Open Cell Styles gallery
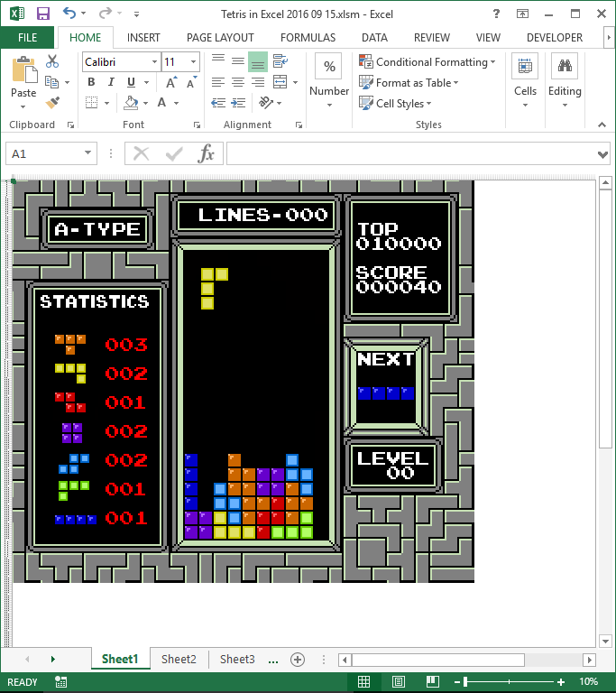Image resolution: width=616 pixels, height=693 pixels. pyautogui.click(x=395, y=104)
